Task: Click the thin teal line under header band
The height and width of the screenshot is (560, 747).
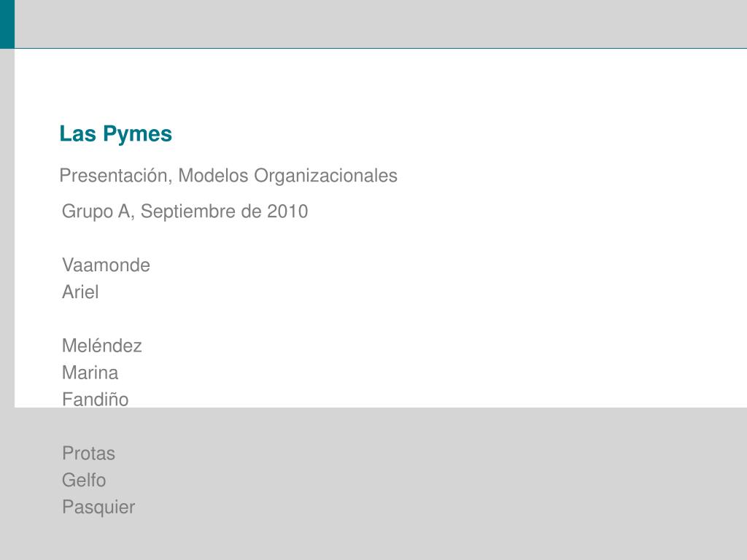Action: tap(381, 48)
